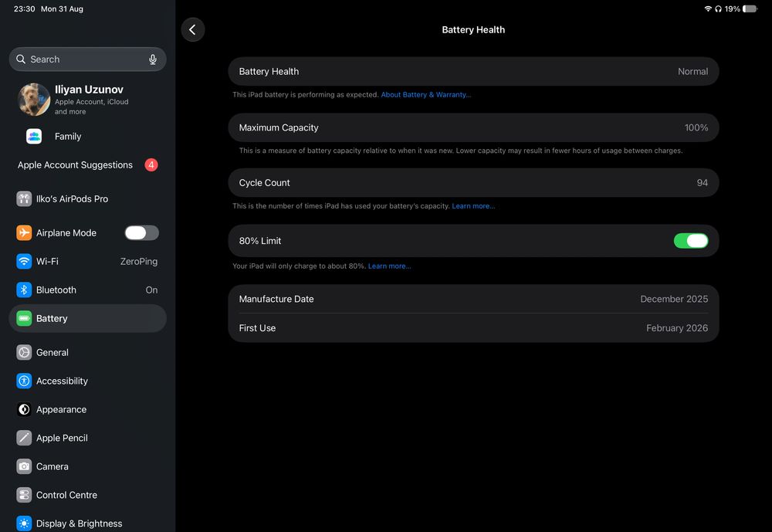The height and width of the screenshot is (532, 772).
Task: Tap the red 4 notification badge
Action: tap(151, 165)
